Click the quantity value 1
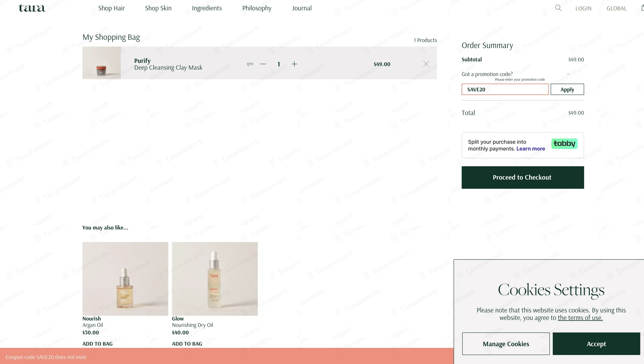644x364 pixels. 279,64
